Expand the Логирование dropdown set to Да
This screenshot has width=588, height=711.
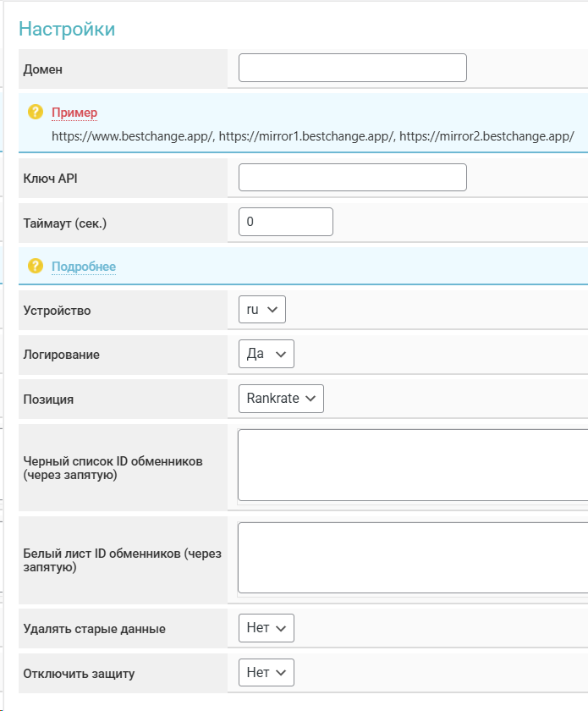coord(266,354)
